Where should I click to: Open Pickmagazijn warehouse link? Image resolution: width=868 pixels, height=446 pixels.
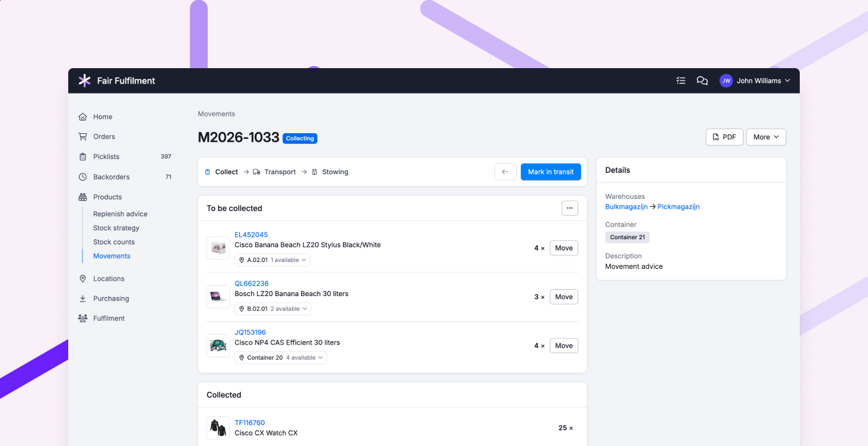[678, 207]
